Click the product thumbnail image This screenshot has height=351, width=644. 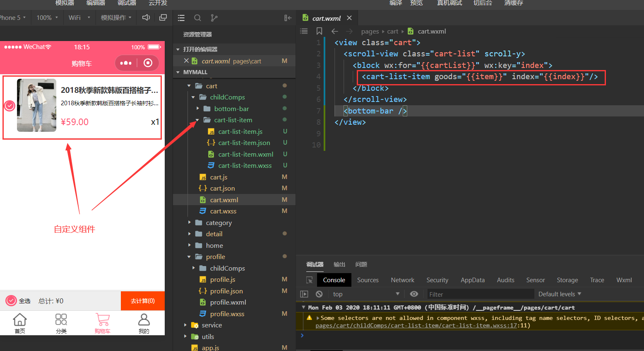point(36,105)
